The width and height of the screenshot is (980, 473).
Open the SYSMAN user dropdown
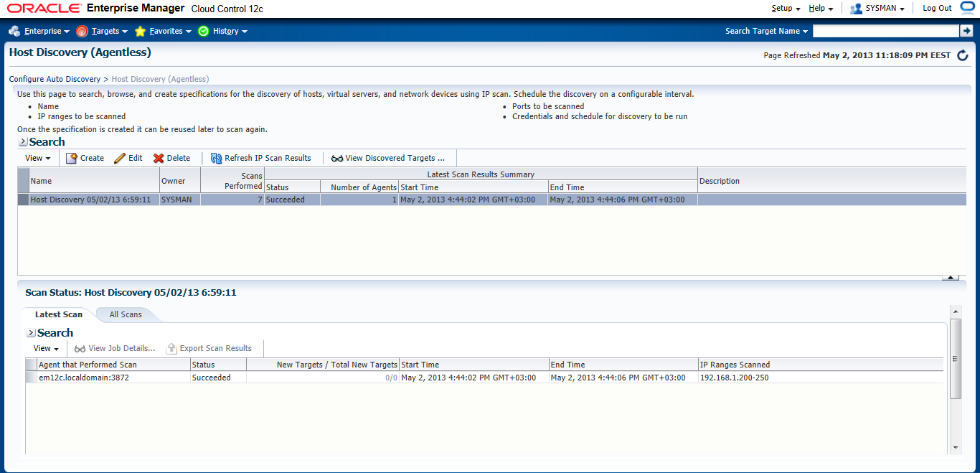[877, 9]
